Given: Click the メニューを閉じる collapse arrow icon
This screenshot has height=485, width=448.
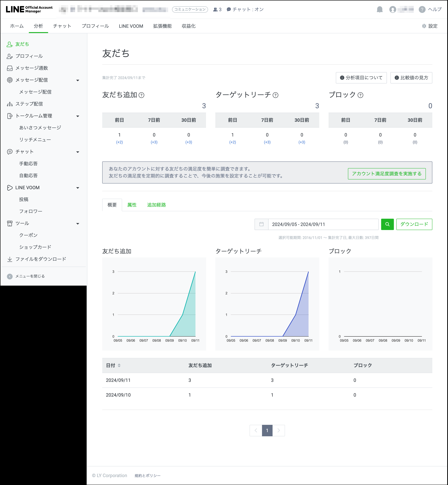Looking at the screenshot, I should pyautogui.click(x=10, y=276).
